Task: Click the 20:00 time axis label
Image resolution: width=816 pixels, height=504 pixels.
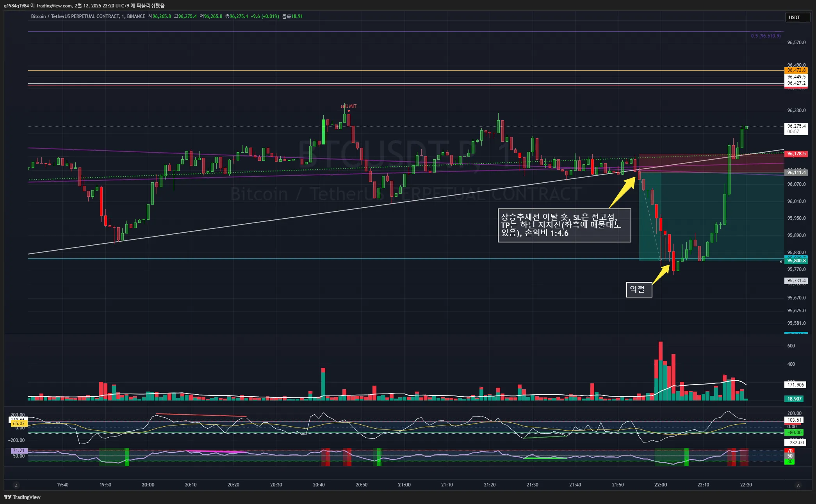Action: click(148, 485)
